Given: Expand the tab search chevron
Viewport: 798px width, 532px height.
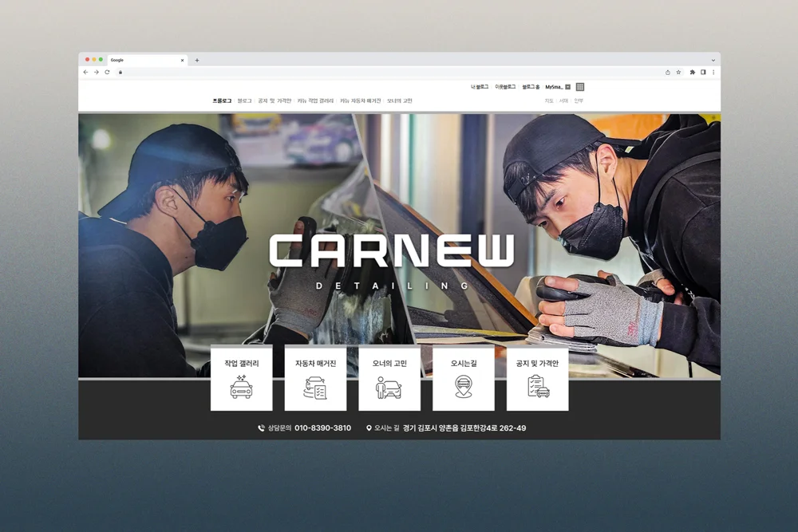Looking at the screenshot, I should pos(713,60).
